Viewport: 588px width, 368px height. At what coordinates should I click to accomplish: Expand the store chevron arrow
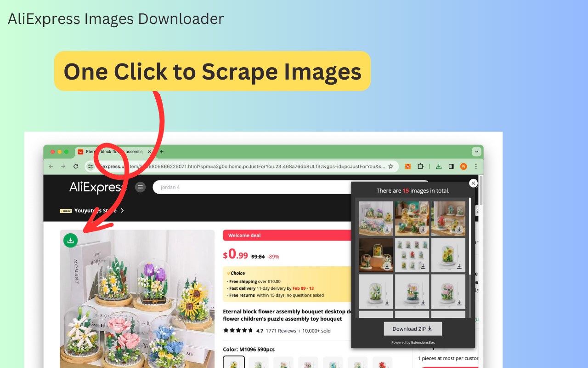122,210
